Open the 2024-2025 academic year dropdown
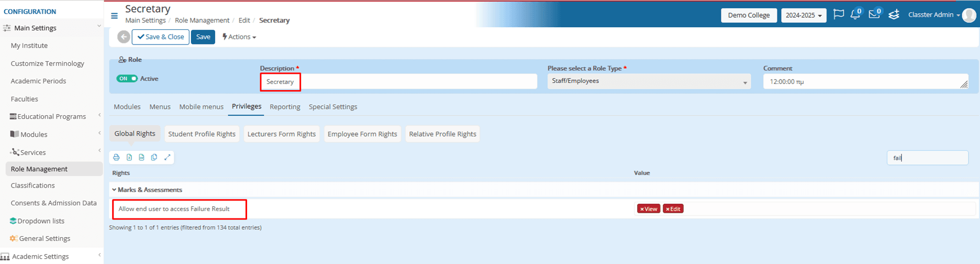The image size is (980, 264). [804, 15]
